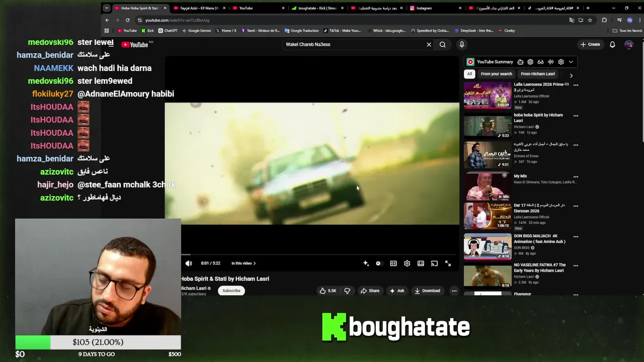Show more filter chips with arrow

pyautogui.click(x=571, y=75)
